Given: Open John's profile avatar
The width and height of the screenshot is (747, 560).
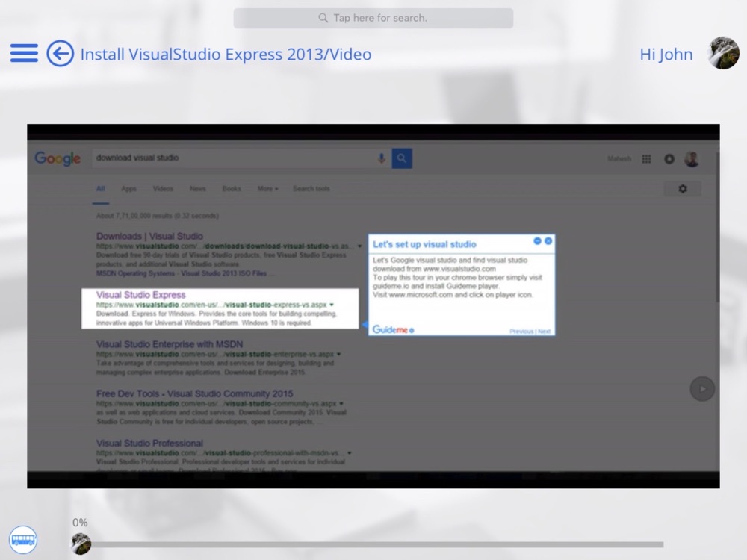Looking at the screenshot, I should click(x=724, y=53).
